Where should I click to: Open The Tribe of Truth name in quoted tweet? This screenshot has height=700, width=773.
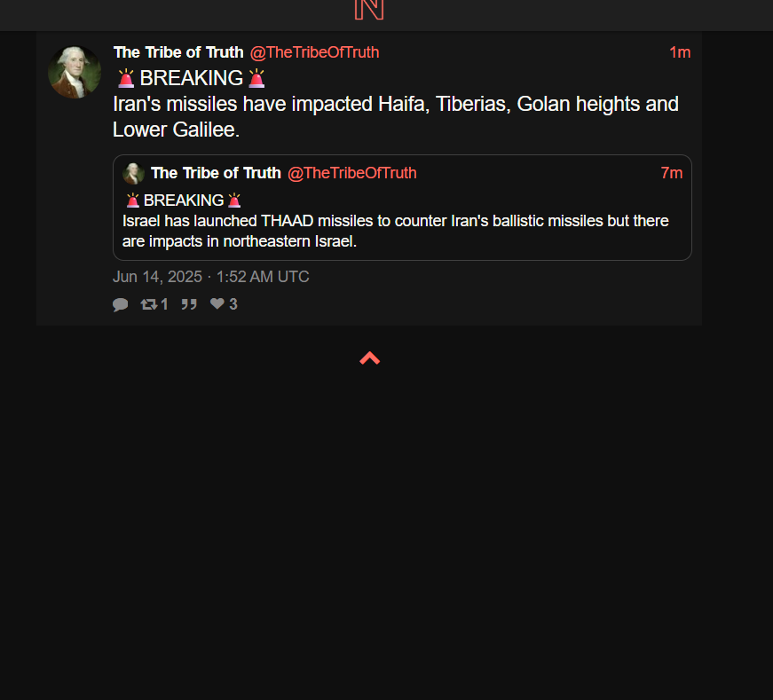coord(216,173)
